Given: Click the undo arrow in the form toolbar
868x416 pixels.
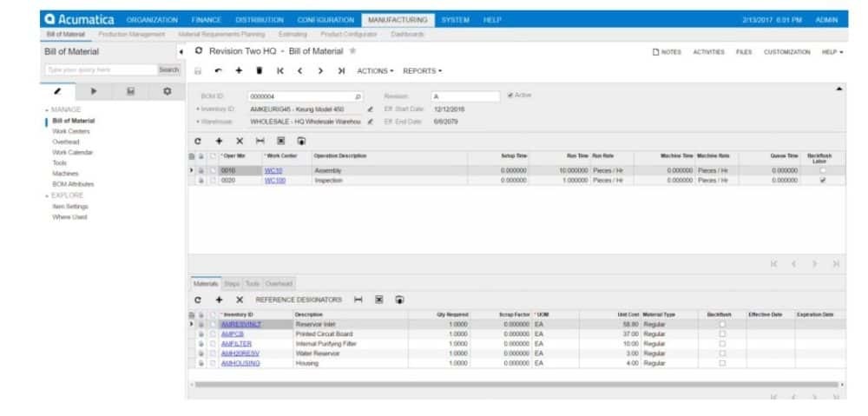Looking at the screenshot, I should (218, 70).
